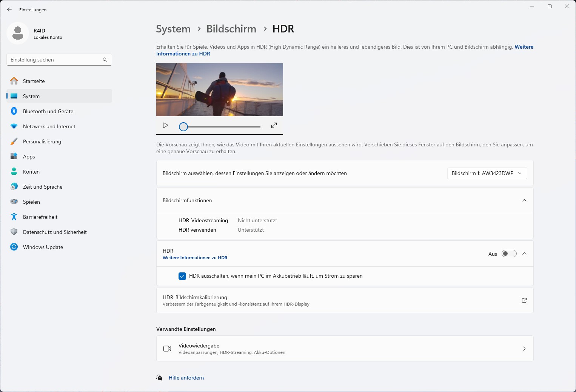This screenshot has height=392, width=576.
Task: Click the search magnifier icon
Action: [105, 60]
